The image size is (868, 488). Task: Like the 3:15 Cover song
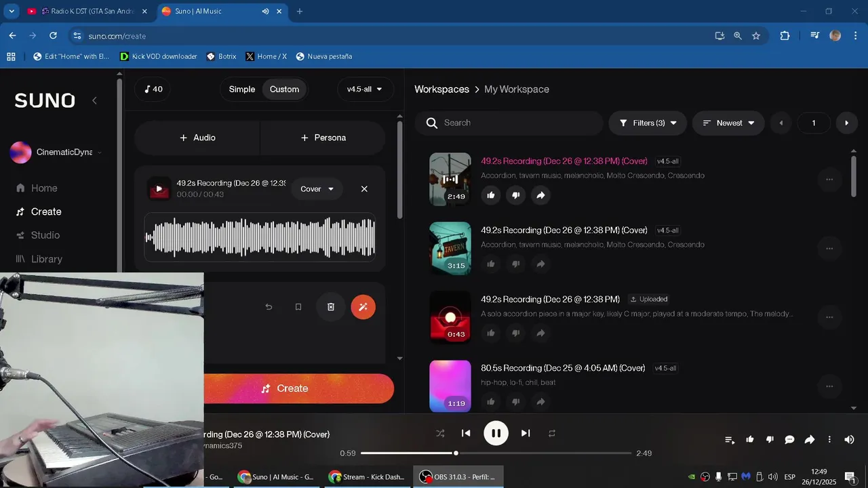pos(491,264)
